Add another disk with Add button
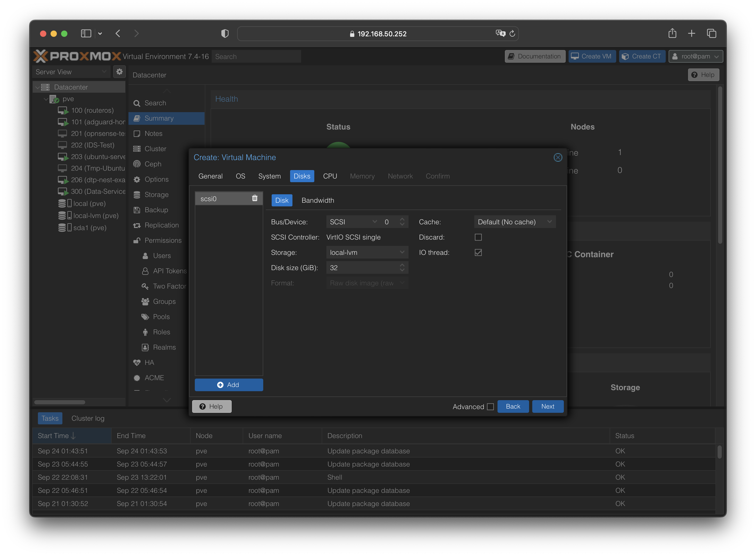The height and width of the screenshot is (556, 756). click(x=228, y=385)
